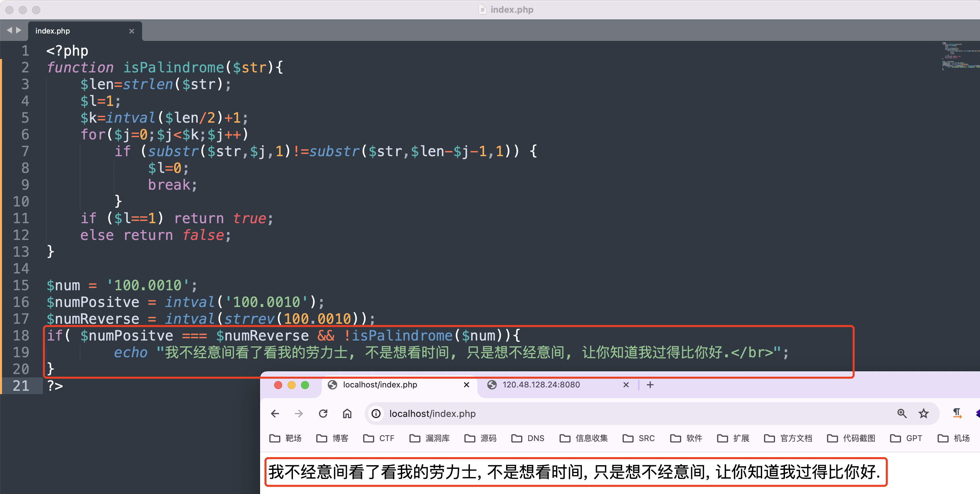
Task: Open the 靶场 bookmark folder
Action: pyautogui.click(x=285, y=438)
